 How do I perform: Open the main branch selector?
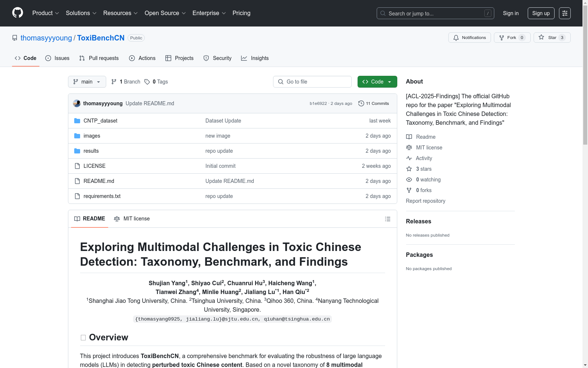click(87, 82)
